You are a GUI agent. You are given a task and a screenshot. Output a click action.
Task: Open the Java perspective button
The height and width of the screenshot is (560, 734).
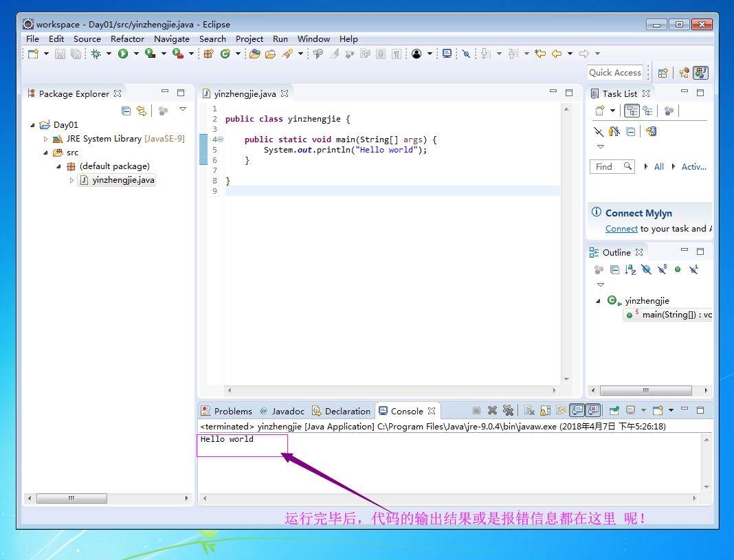(x=700, y=72)
